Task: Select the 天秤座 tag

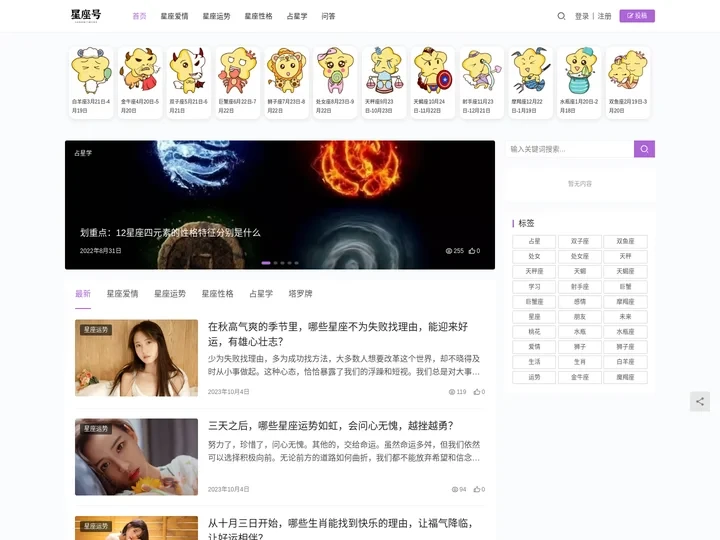Action: point(534,271)
